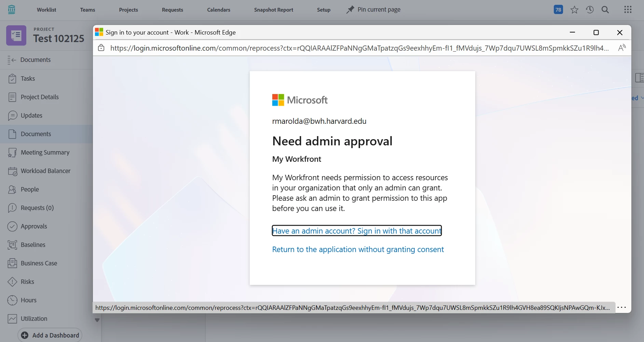
Task: Maximize the Edge sign-in window
Action: [x=596, y=32]
